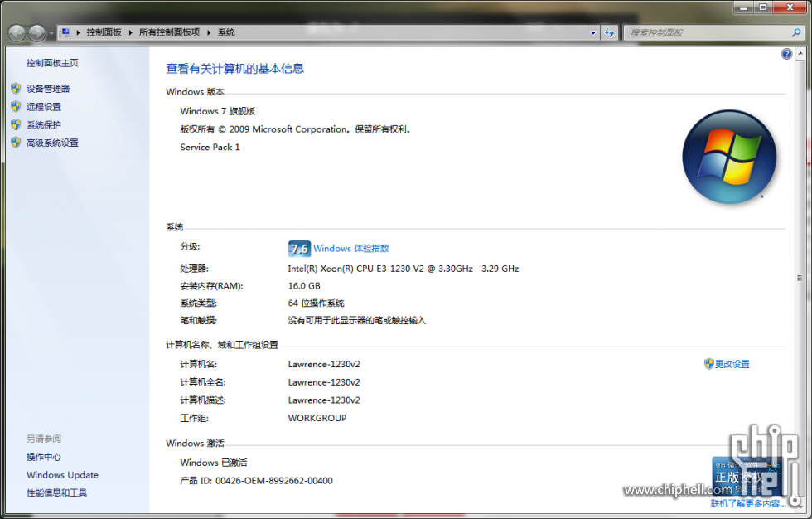Click shield icon next to 高级系统设置
The image size is (812, 519).
[x=16, y=143]
